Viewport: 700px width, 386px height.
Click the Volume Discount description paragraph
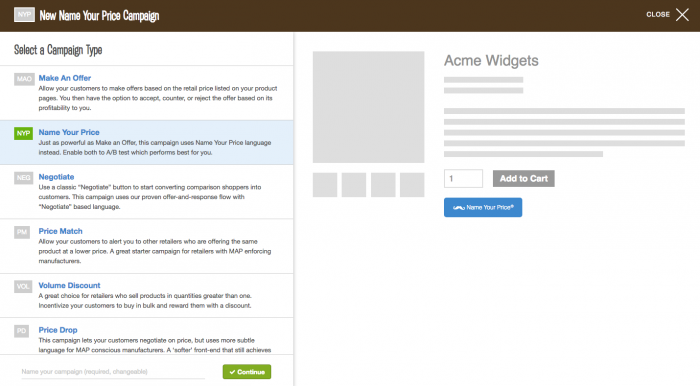click(x=145, y=301)
